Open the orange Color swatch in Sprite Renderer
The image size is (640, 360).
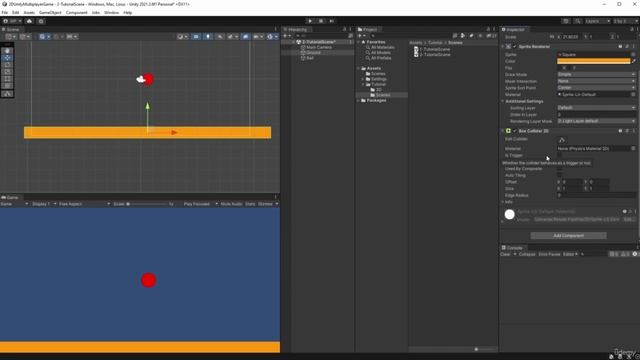pos(593,61)
